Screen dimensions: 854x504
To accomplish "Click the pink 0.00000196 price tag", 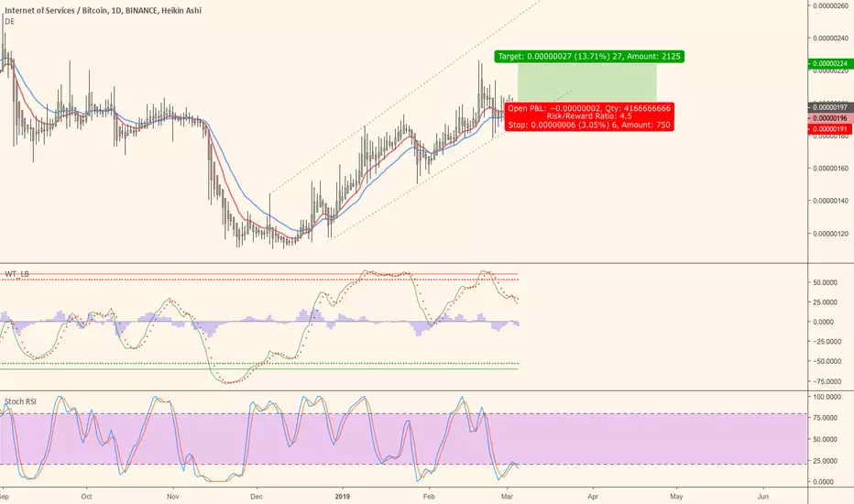I will (830, 118).
